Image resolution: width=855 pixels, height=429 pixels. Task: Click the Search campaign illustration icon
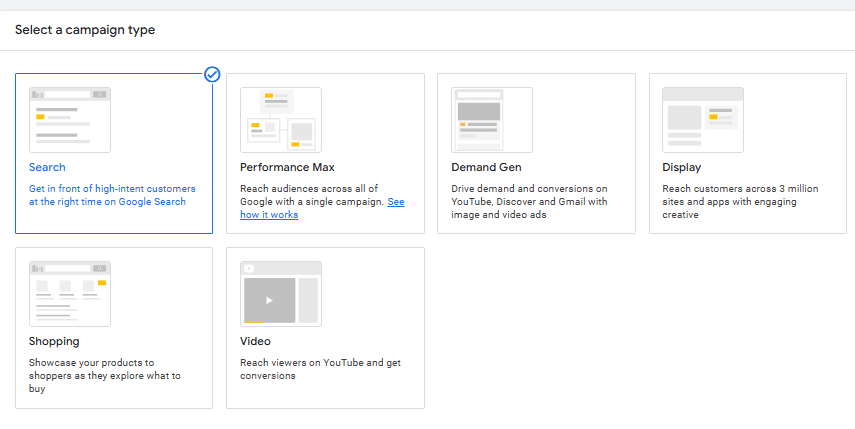[x=70, y=120]
